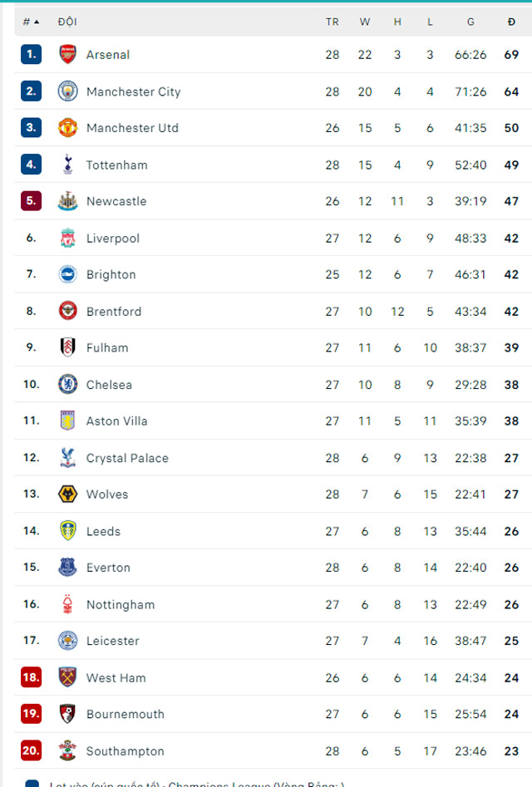
Task: Open the Fulham team link
Action: (x=107, y=348)
